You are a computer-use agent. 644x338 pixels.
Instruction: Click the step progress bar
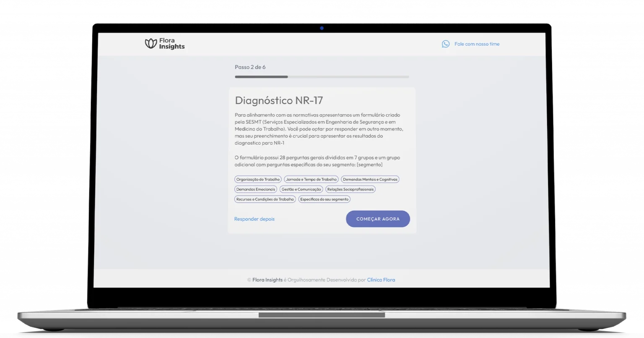click(x=322, y=77)
